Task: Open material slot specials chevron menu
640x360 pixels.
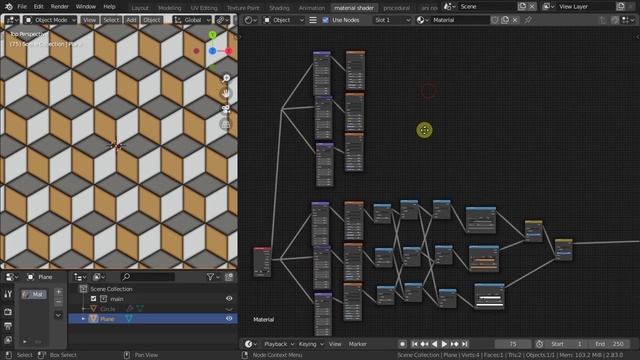Action: tap(58, 315)
